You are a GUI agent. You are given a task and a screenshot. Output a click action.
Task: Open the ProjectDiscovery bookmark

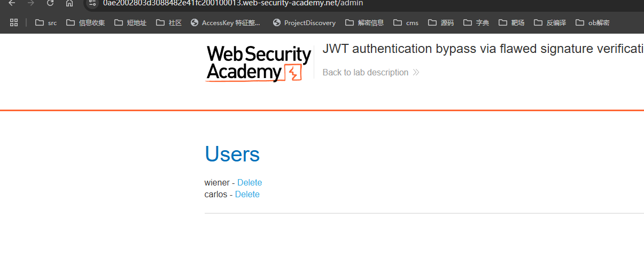304,22
